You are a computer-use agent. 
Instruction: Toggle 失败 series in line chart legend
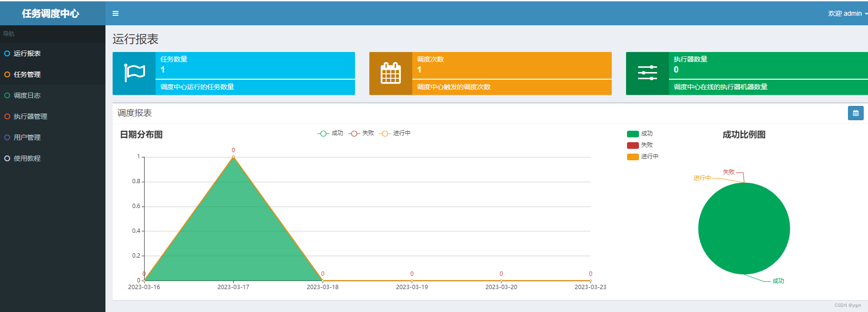[361, 133]
